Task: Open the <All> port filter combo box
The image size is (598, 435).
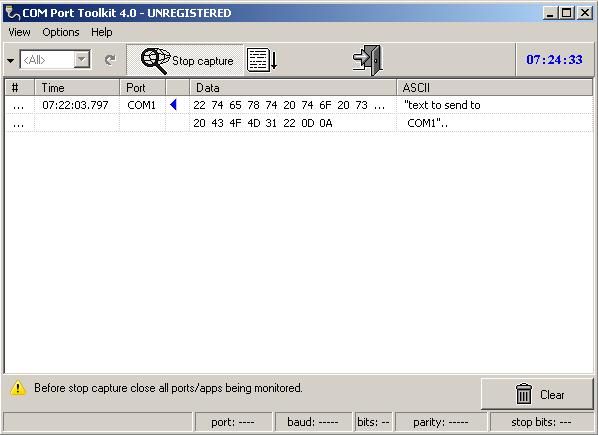Action: click(55, 60)
